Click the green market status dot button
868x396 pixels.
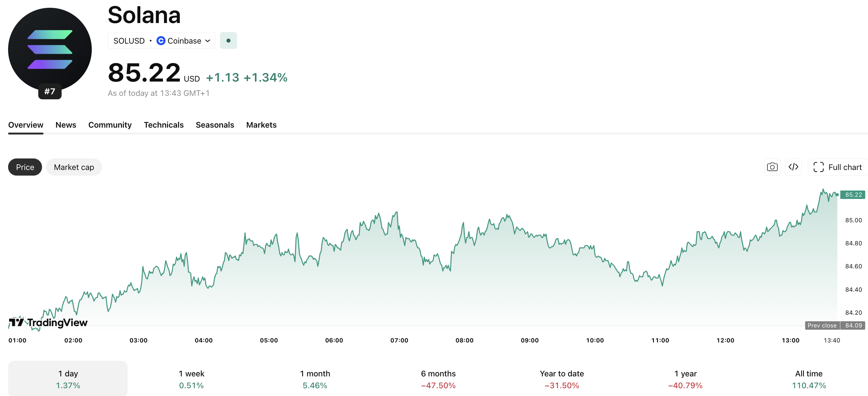coord(228,40)
